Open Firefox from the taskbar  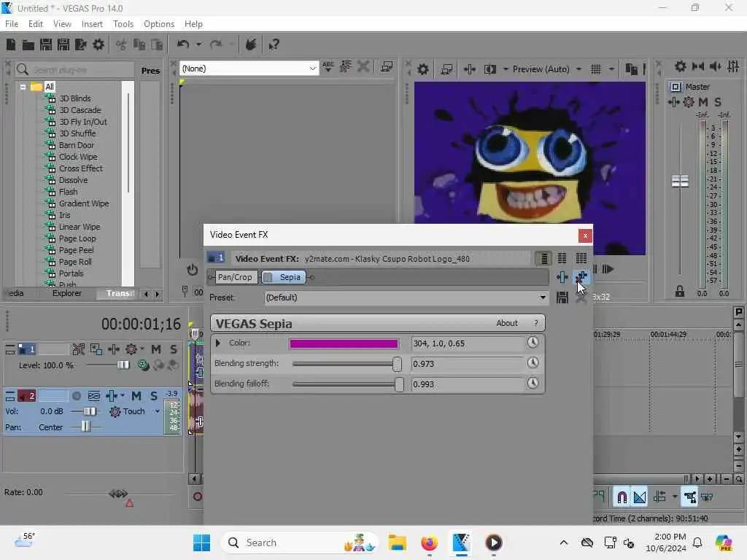(429, 542)
